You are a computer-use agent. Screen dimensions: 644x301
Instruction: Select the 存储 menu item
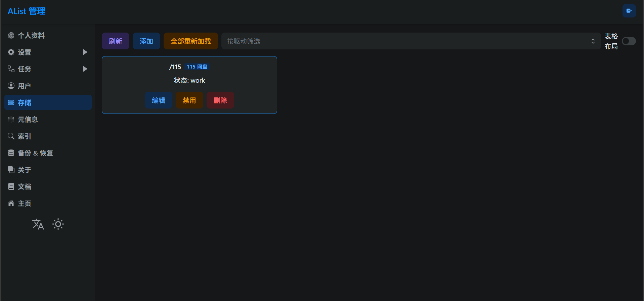click(48, 102)
